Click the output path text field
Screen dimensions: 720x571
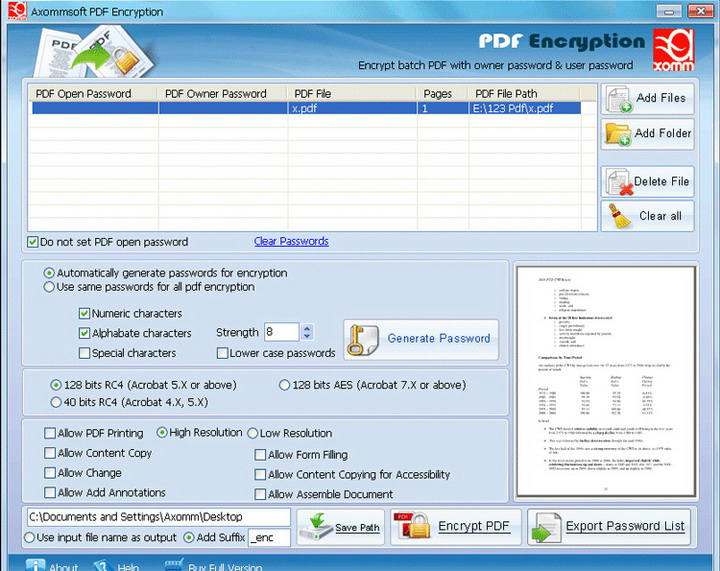pos(159,517)
